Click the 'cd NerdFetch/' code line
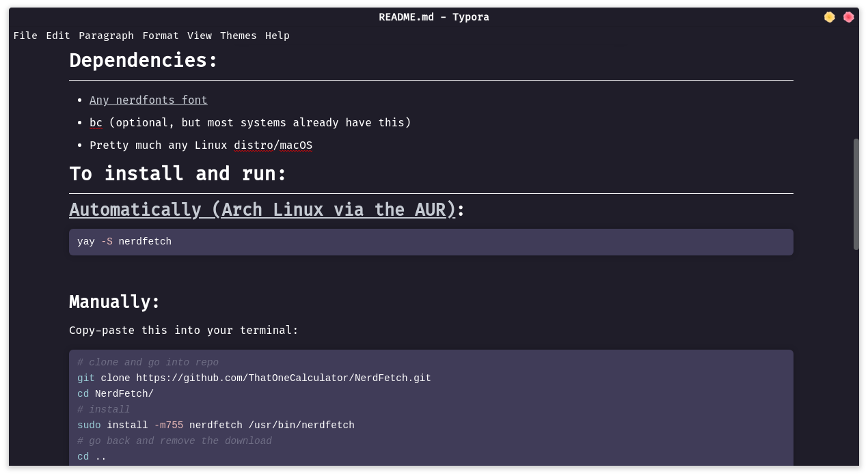This screenshot has height=476, width=868. (x=116, y=394)
